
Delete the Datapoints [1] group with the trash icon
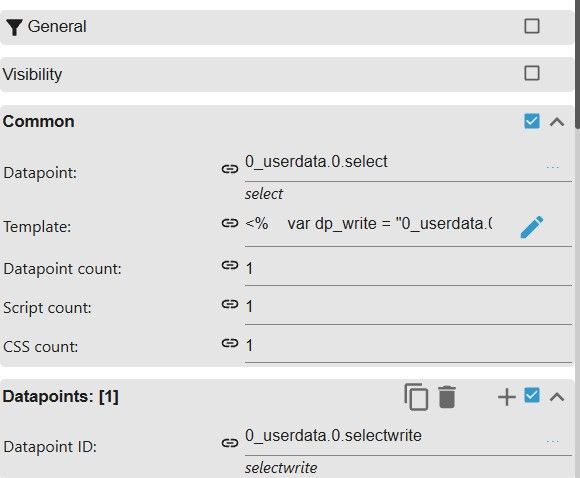(x=447, y=397)
